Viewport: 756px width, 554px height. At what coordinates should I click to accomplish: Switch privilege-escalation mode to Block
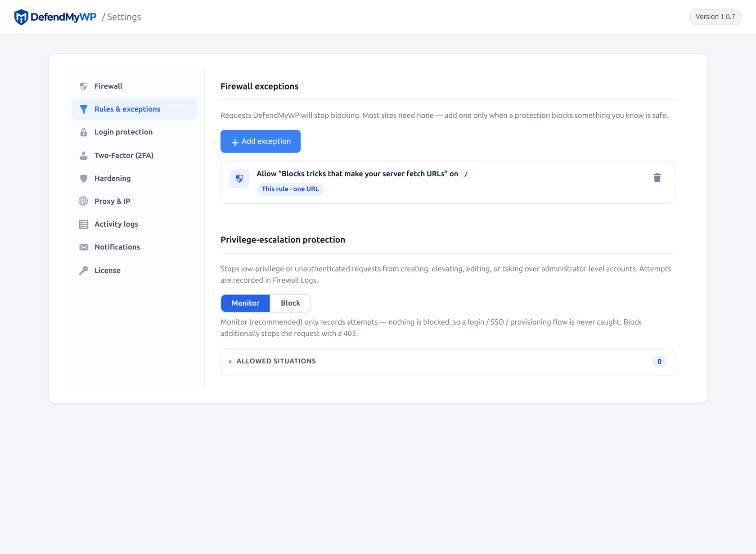pos(290,304)
